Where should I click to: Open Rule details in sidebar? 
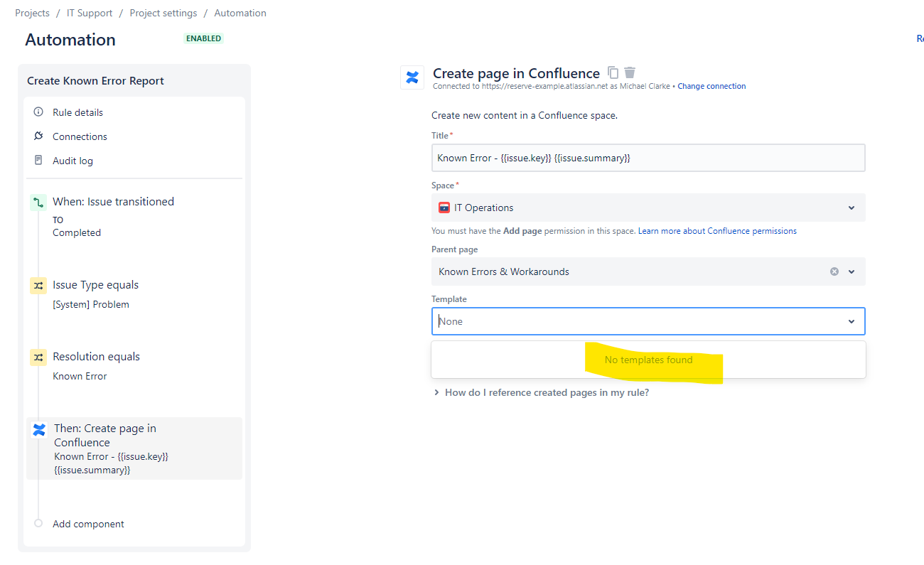pyautogui.click(x=77, y=112)
